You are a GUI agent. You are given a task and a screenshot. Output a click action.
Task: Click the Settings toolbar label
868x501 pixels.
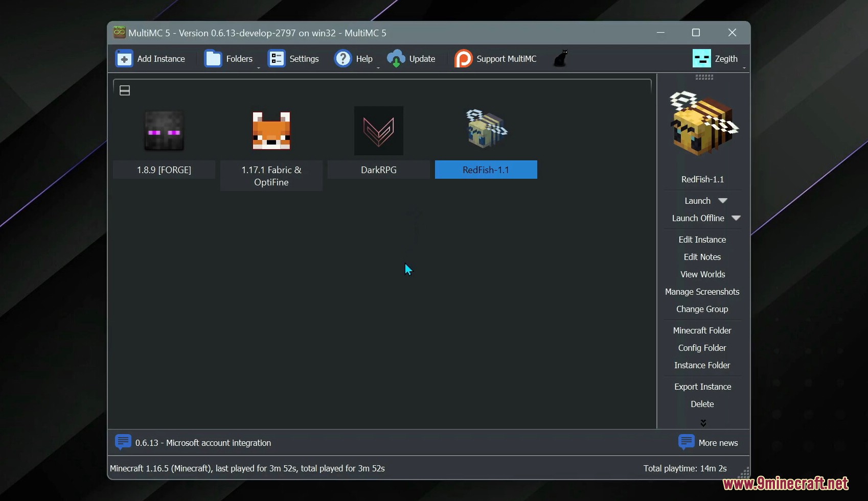pos(304,59)
